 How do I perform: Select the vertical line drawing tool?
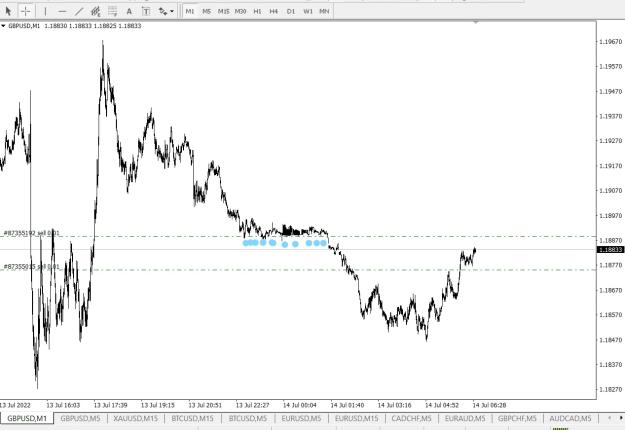[x=45, y=11]
